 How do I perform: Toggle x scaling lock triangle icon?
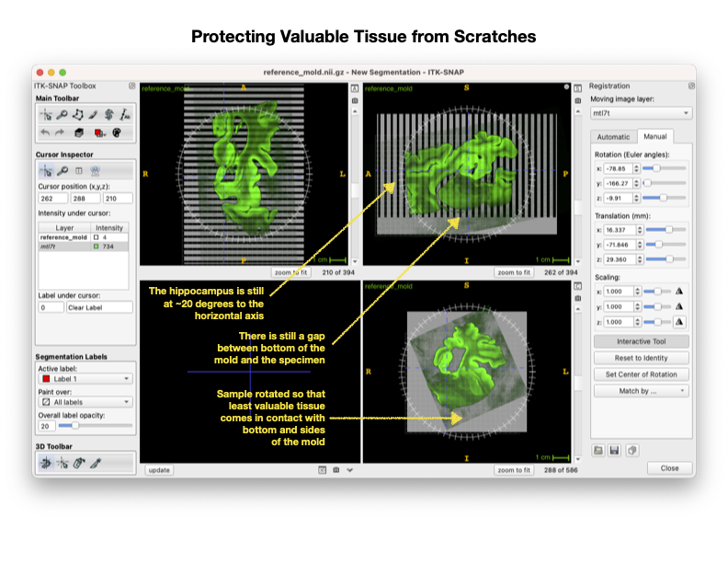coord(678,292)
